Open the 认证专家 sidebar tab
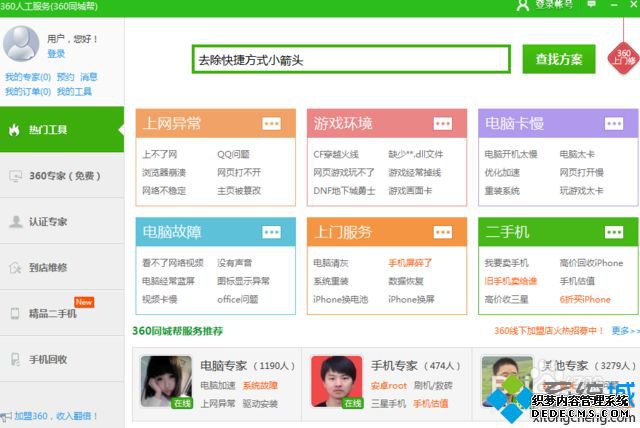Screen dimensions: 640x428 click(62, 222)
